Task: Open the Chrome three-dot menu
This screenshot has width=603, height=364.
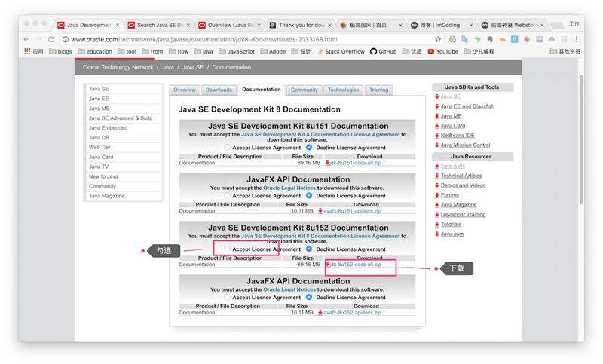Action: pos(576,39)
